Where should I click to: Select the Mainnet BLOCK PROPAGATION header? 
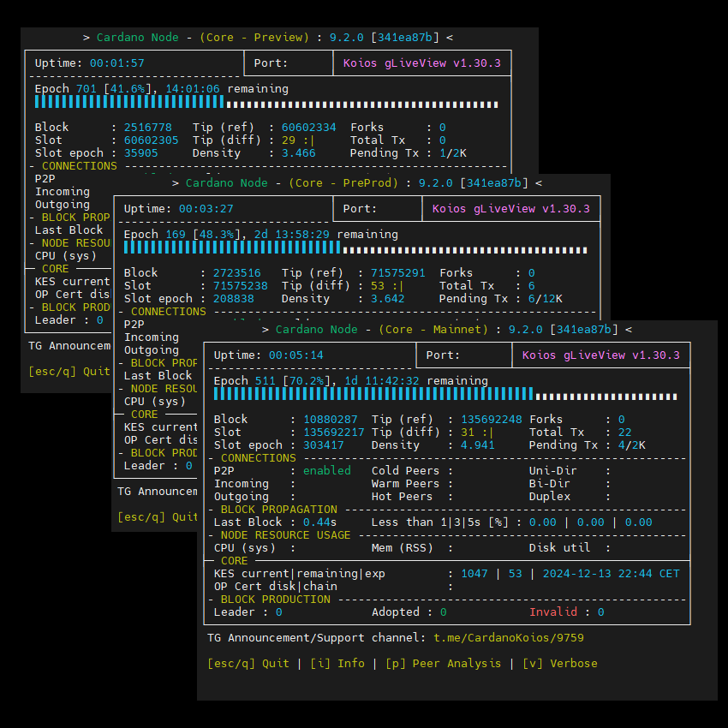(279, 510)
